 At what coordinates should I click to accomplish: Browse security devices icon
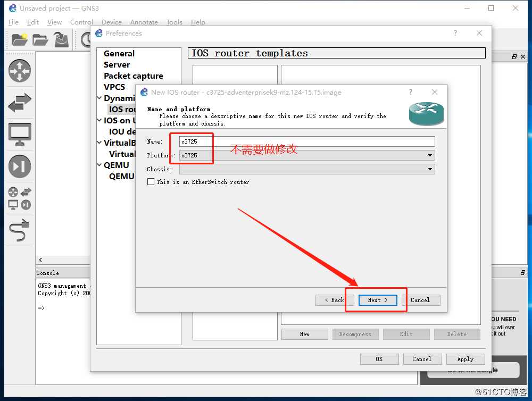20,166
